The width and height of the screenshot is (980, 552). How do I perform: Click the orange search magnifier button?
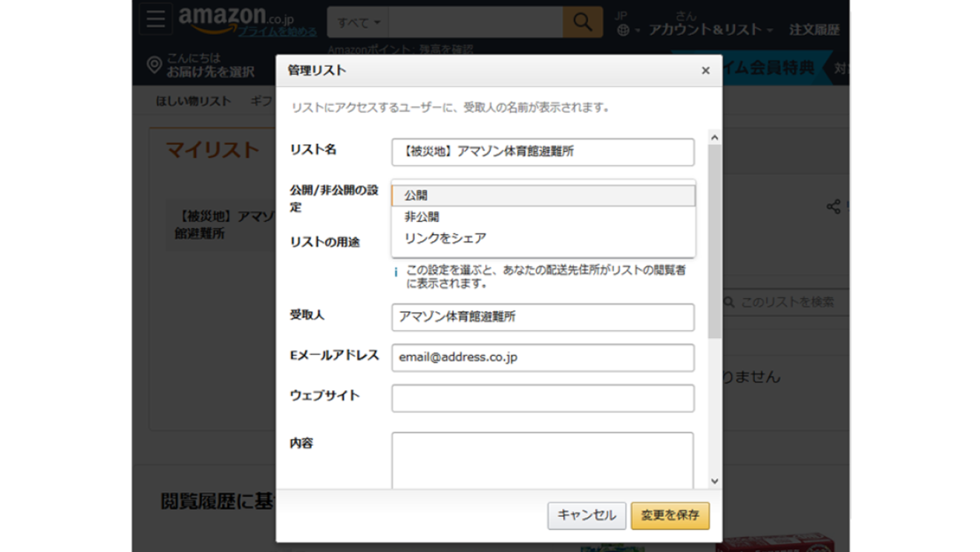click(582, 22)
